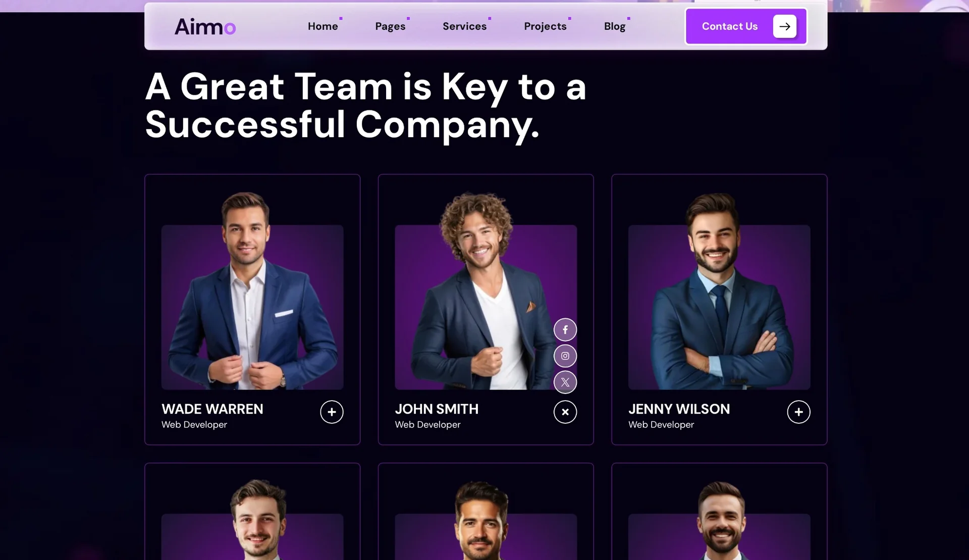Collapse John Smith's social links with X
969x560 pixels.
click(565, 412)
